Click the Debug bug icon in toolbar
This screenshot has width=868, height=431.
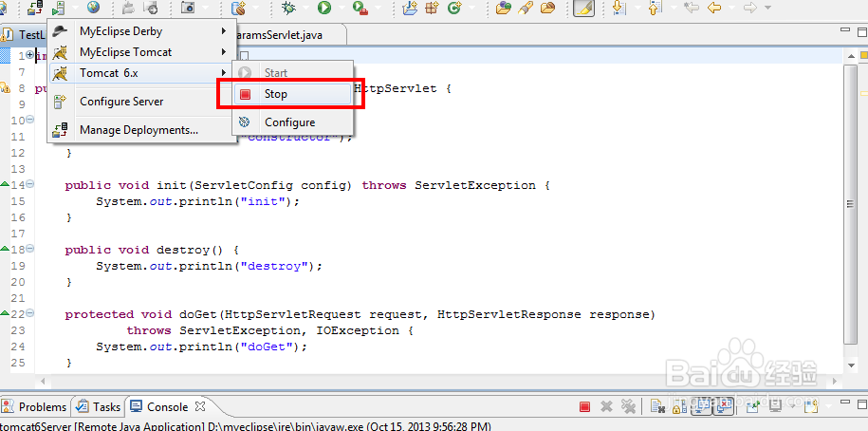(x=288, y=8)
